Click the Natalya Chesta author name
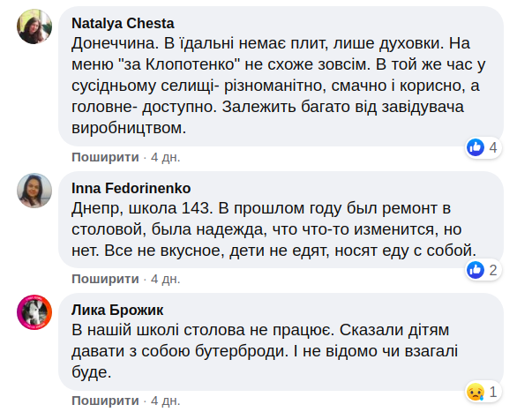 pyautogui.click(x=123, y=23)
